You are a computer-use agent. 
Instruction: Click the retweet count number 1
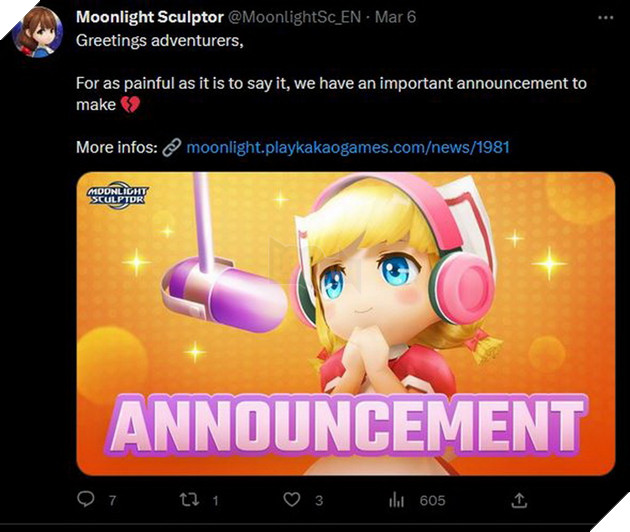point(214,500)
